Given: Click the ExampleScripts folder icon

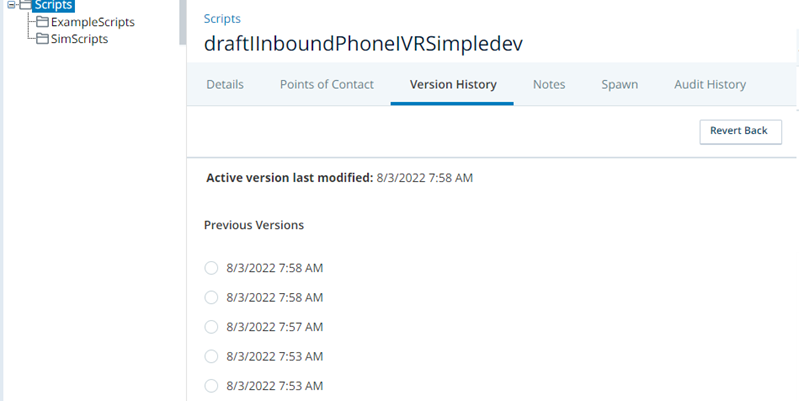Looking at the screenshot, I should pyautogui.click(x=42, y=22).
